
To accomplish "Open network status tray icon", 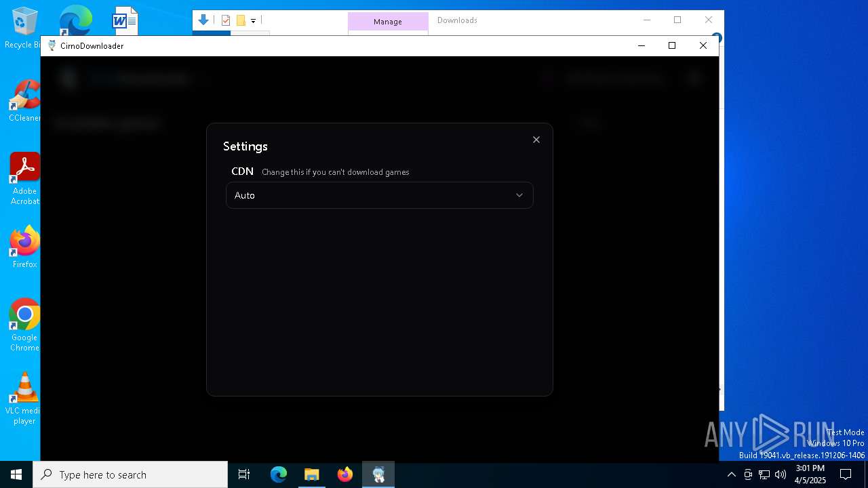I will [x=764, y=474].
